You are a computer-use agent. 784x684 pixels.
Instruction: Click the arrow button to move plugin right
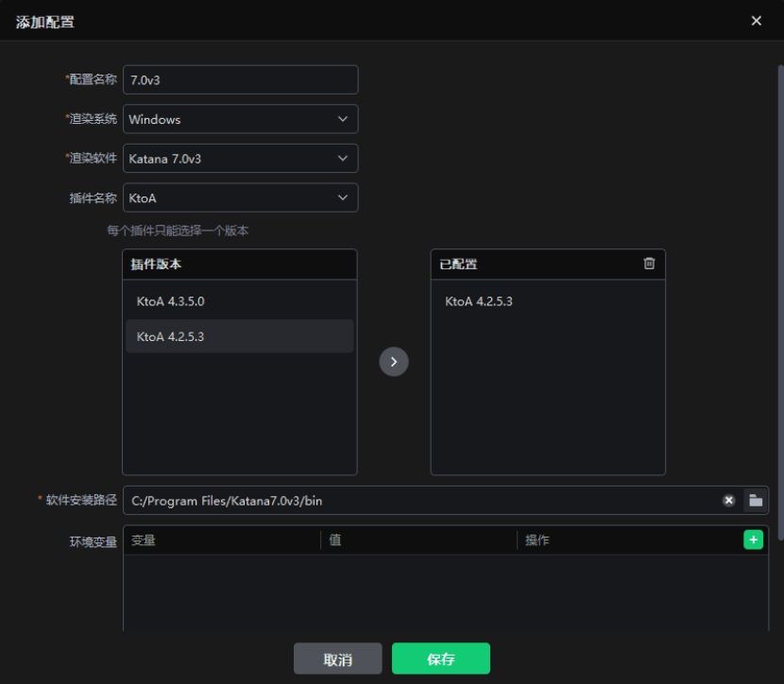coord(394,362)
